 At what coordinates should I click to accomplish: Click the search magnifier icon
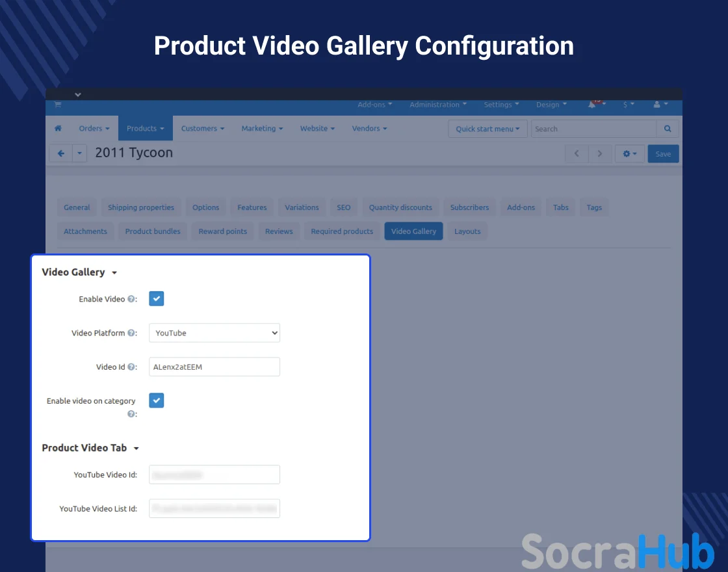[668, 129]
